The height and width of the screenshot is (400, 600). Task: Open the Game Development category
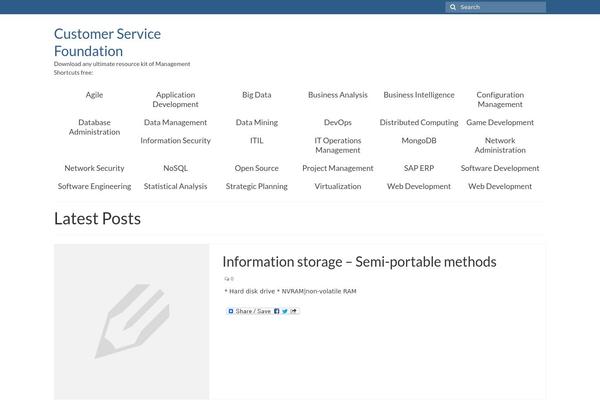pyautogui.click(x=500, y=122)
